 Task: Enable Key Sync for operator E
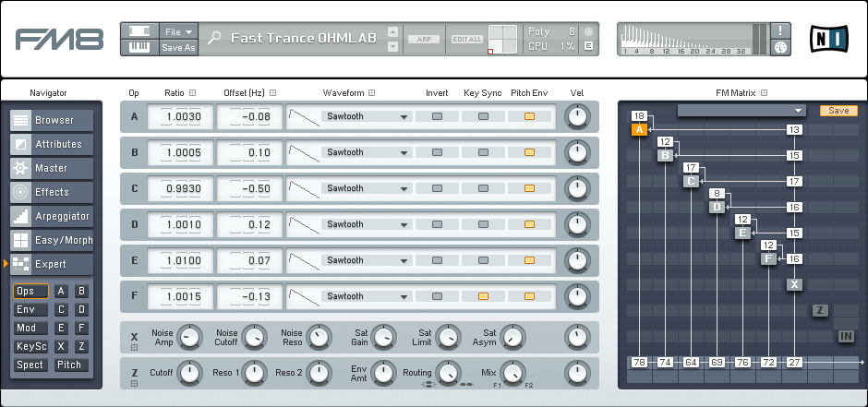point(483,260)
